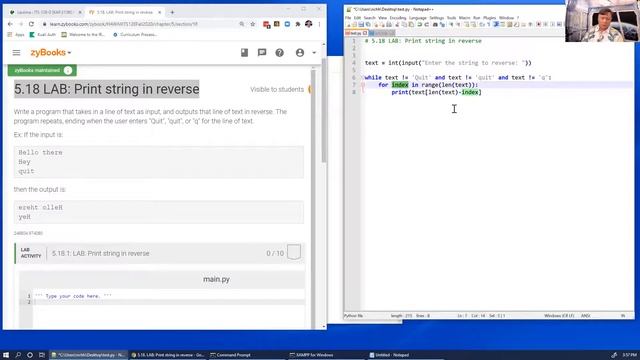
Task: Open the Run menu in Notepad++
Action: pyautogui.click(x=476, y=18)
